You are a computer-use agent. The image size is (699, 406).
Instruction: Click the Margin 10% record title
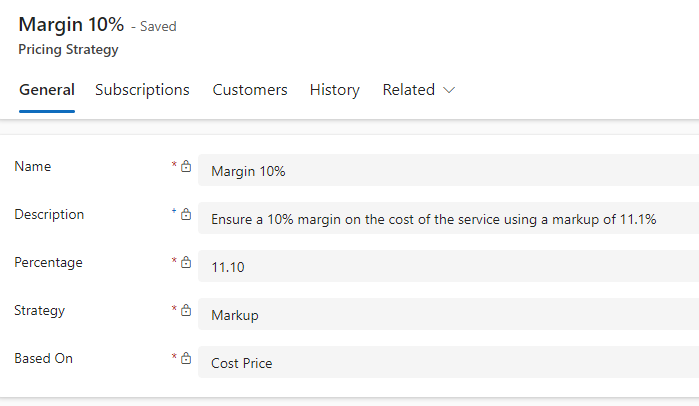pos(71,25)
